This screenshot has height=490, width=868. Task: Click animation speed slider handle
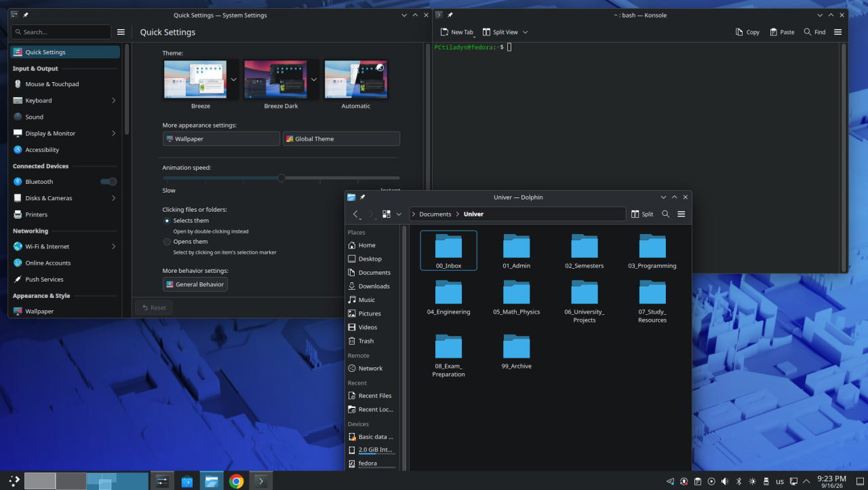pyautogui.click(x=281, y=178)
